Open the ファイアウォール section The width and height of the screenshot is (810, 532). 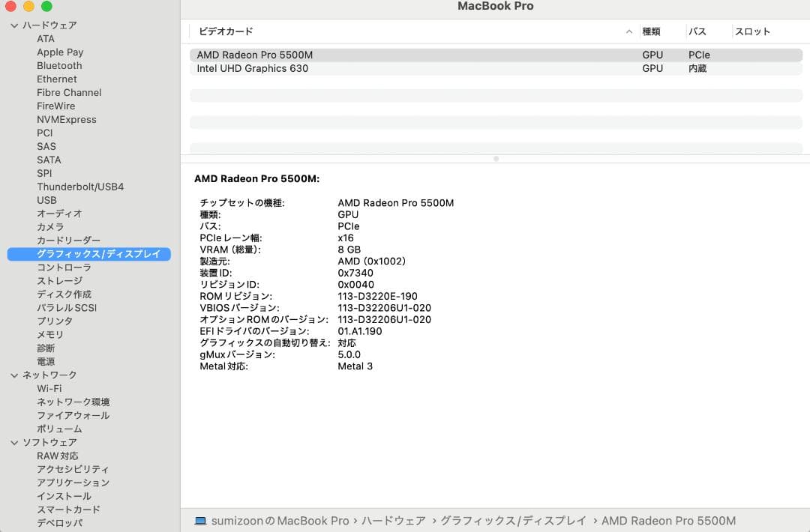tap(73, 415)
